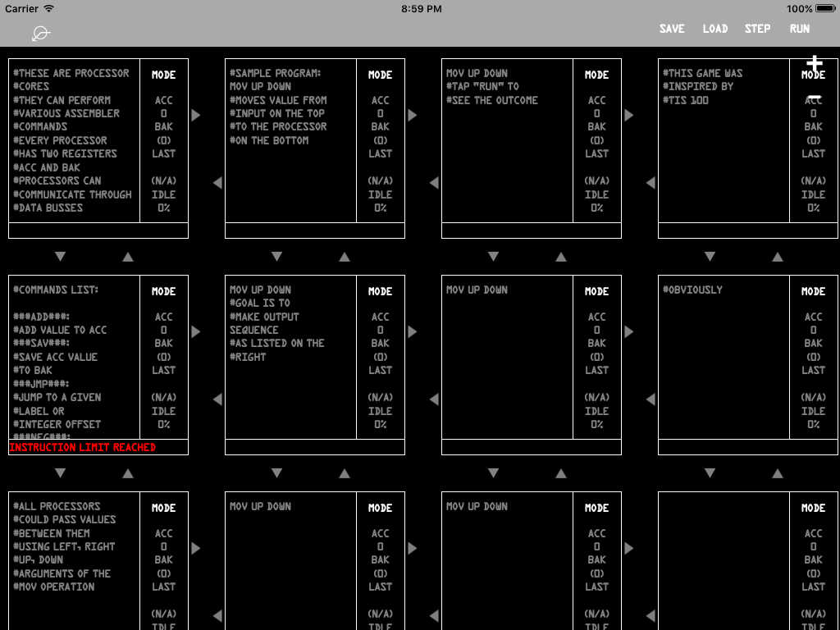Viewport: 840px width, 630px height.
Task: Tap MODE in the '#GOAL IS TO' core
Action: 380,291
